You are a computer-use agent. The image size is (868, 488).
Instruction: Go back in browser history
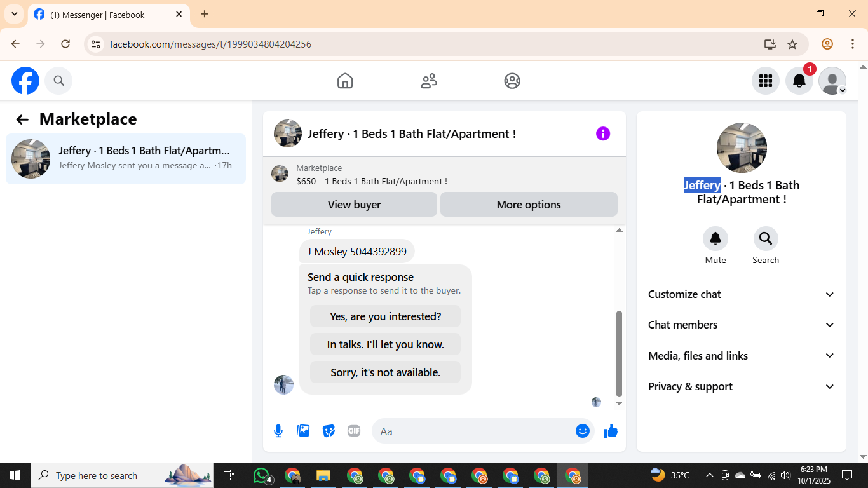click(x=15, y=44)
